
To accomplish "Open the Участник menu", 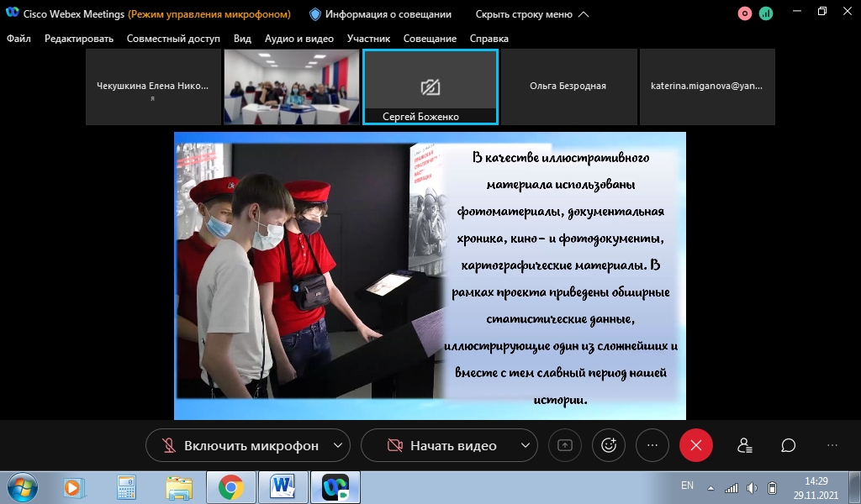I will 368,39.
